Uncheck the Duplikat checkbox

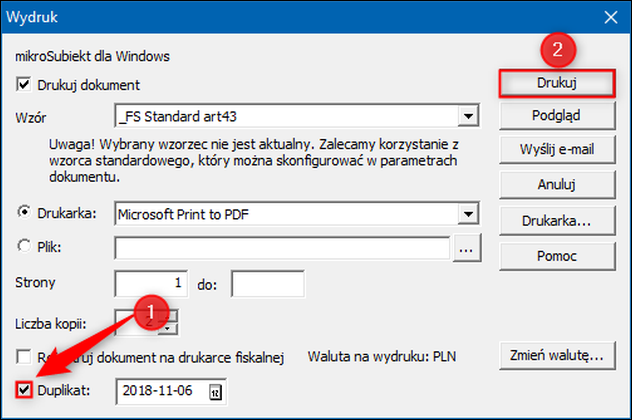click(23, 390)
